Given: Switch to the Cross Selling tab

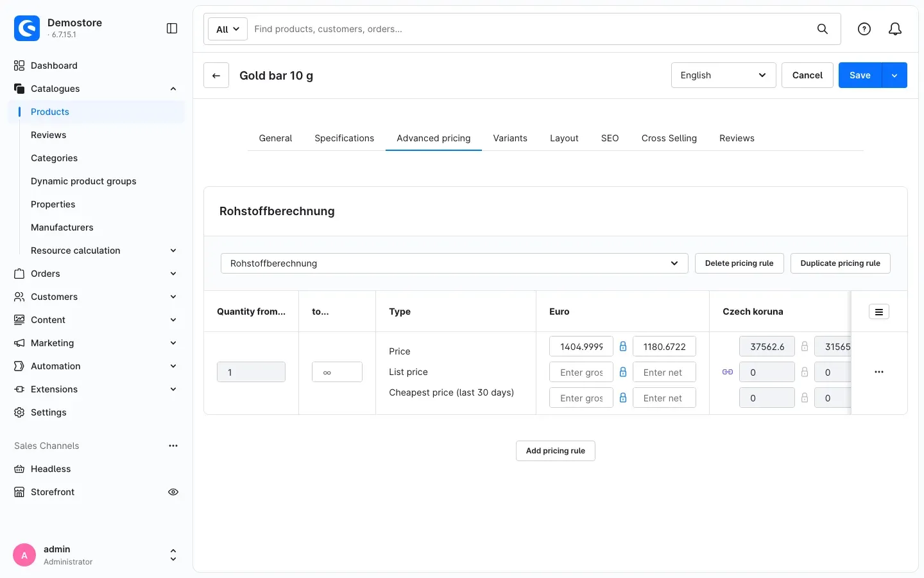Looking at the screenshot, I should click(669, 138).
